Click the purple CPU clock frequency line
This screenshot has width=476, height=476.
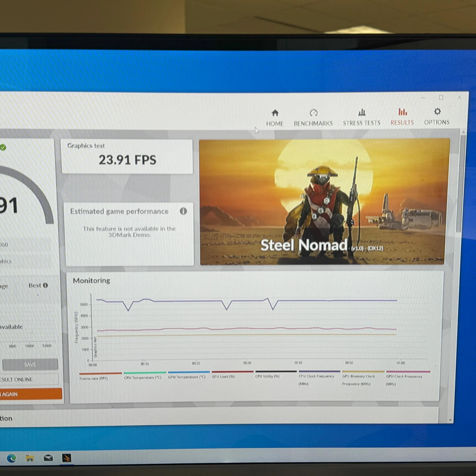point(246,301)
